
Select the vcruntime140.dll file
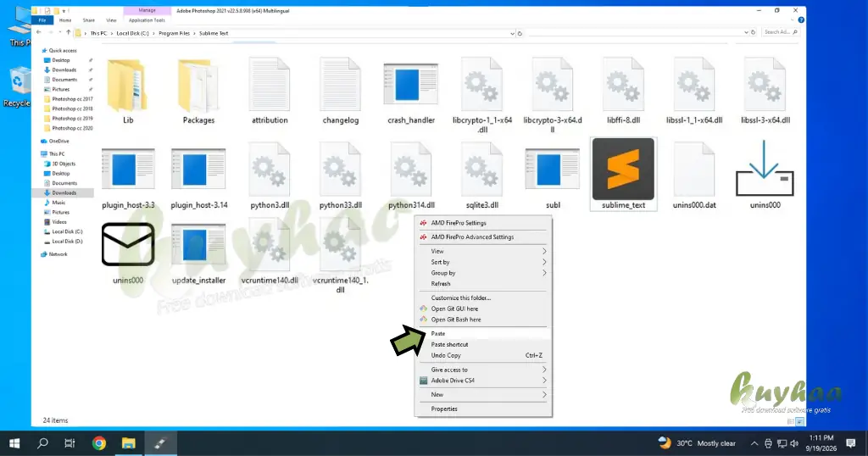(x=270, y=251)
